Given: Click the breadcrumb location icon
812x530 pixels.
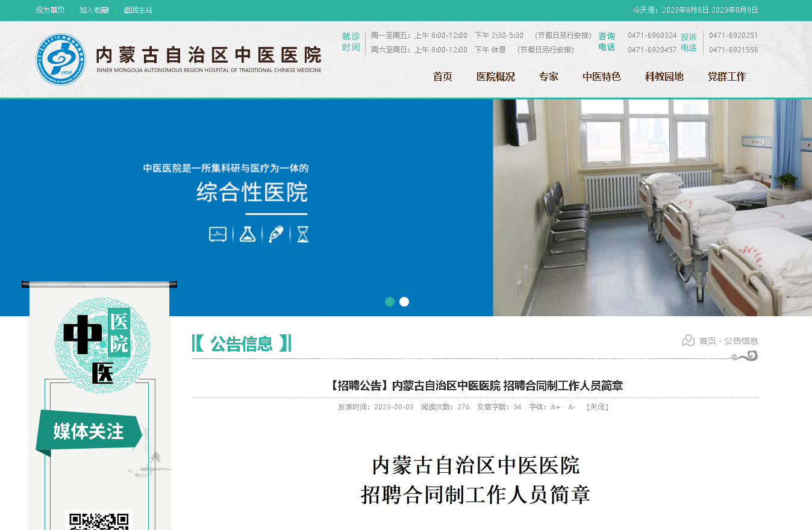Looking at the screenshot, I should pos(688,341).
